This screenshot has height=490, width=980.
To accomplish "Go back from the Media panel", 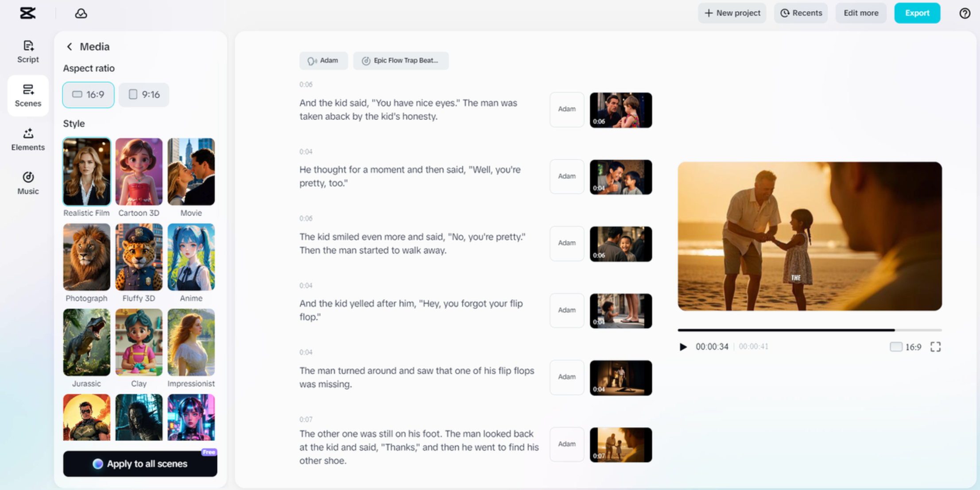I will 70,46.
